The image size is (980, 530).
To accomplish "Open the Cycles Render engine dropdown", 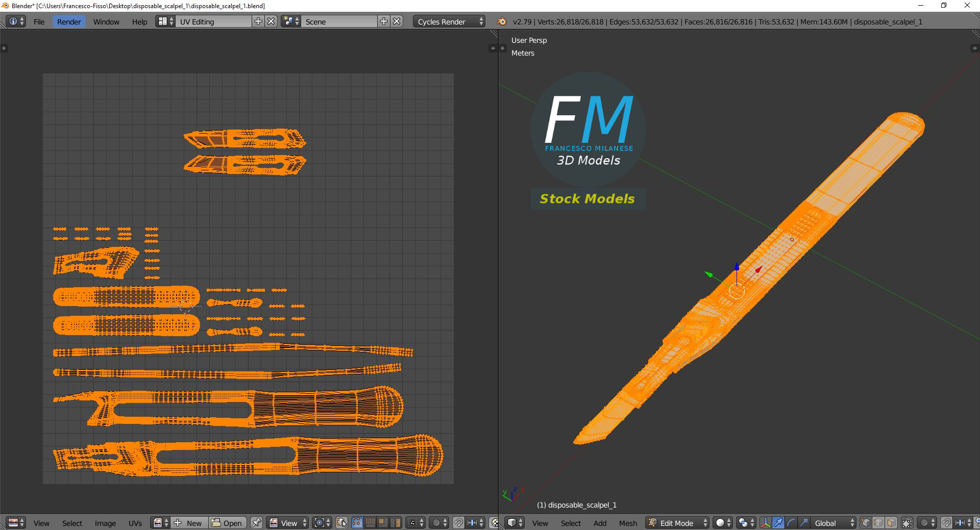I will pyautogui.click(x=449, y=21).
